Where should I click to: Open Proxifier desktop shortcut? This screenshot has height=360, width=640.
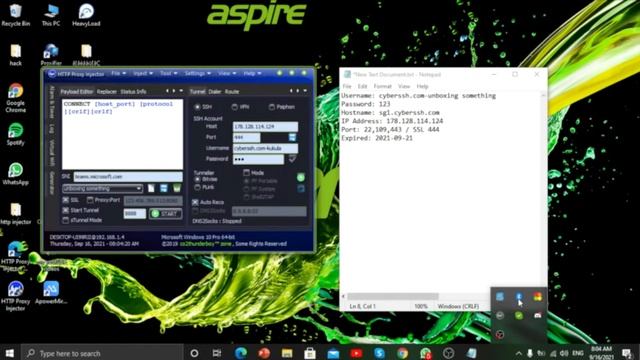[x=51, y=54]
